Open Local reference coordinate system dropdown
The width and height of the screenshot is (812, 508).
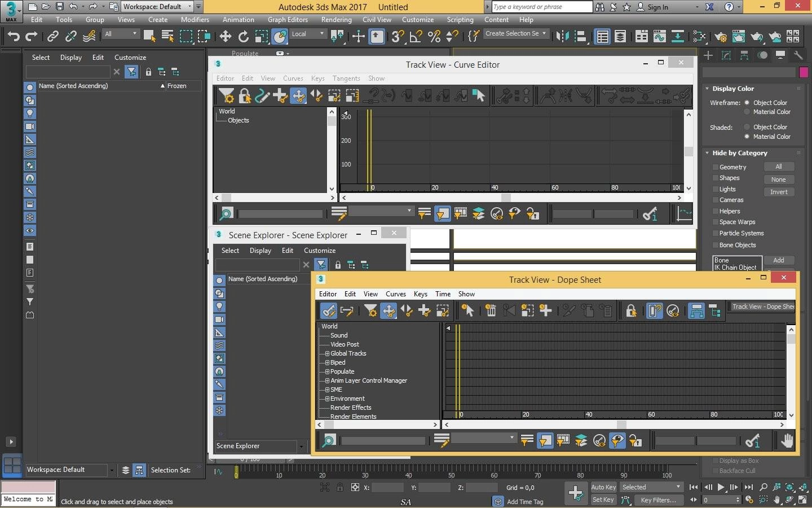(x=308, y=34)
